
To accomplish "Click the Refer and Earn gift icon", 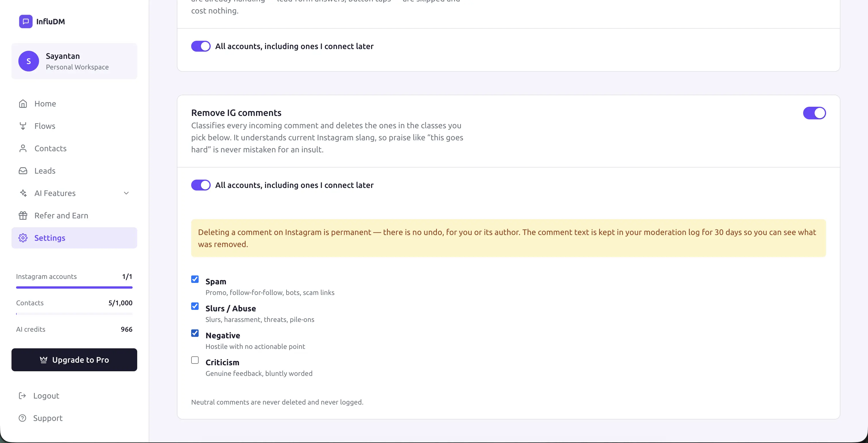I will click(23, 215).
